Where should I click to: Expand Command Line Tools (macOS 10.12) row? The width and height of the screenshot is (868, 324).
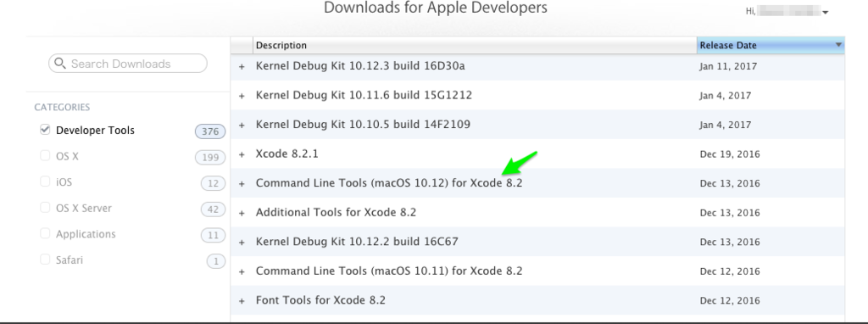click(242, 184)
